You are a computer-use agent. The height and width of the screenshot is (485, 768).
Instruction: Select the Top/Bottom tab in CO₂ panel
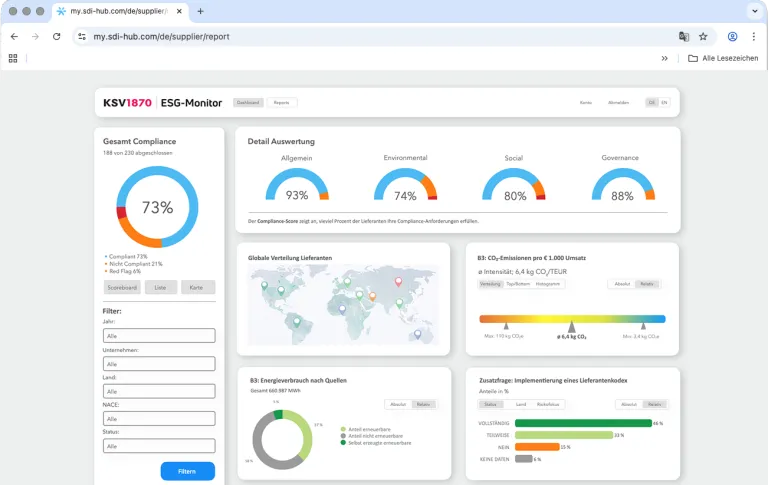[x=519, y=284]
